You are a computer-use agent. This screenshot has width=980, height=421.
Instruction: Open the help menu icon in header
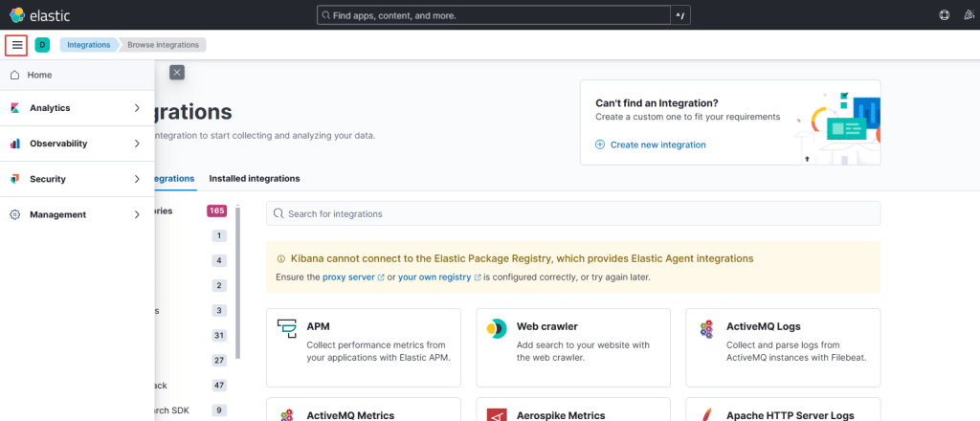(x=945, y=15)
